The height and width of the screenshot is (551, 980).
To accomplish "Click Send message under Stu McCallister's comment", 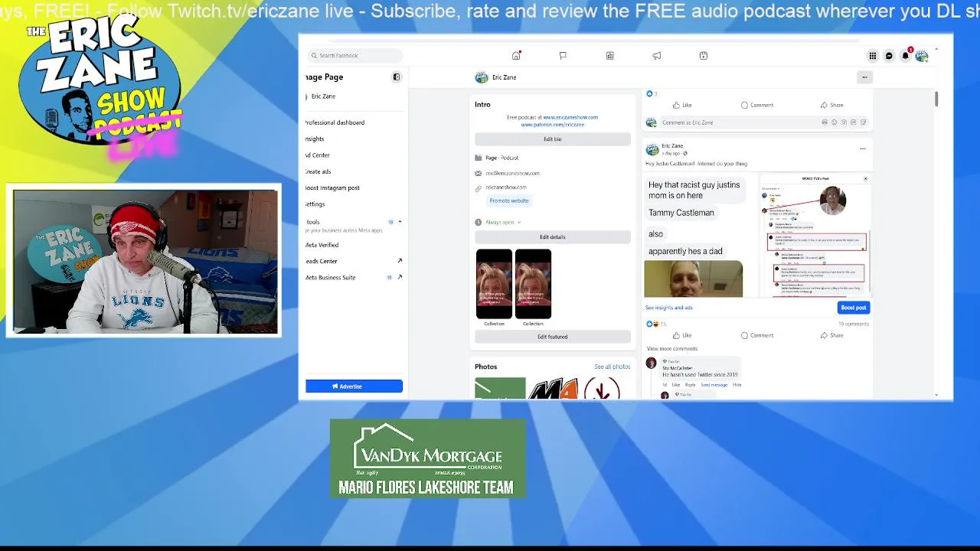I will coord(714,385).
